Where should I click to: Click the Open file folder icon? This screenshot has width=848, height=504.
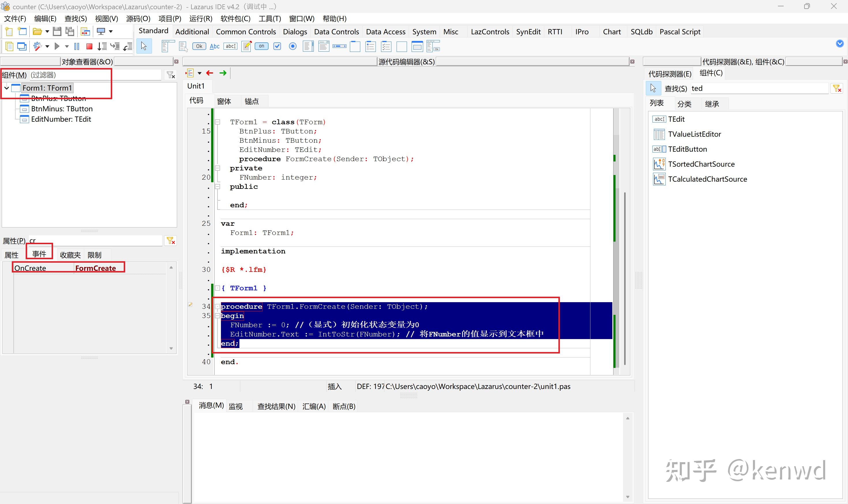(x=37, y=32)
